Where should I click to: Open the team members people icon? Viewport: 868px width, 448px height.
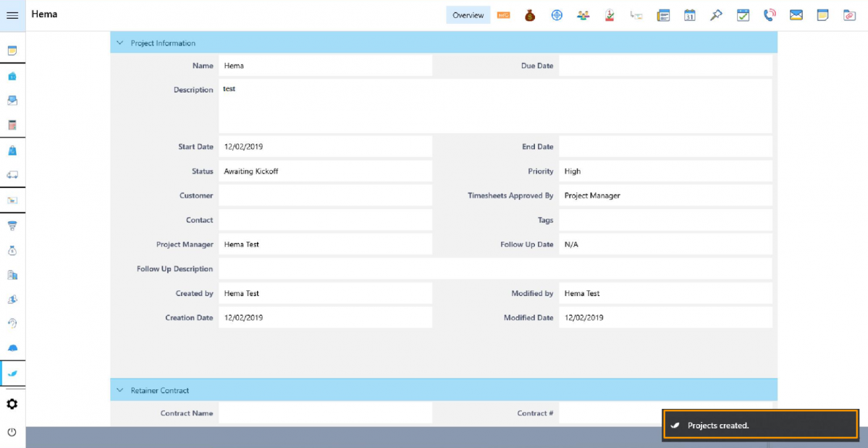pyautogui.click(x=583, y=15)
